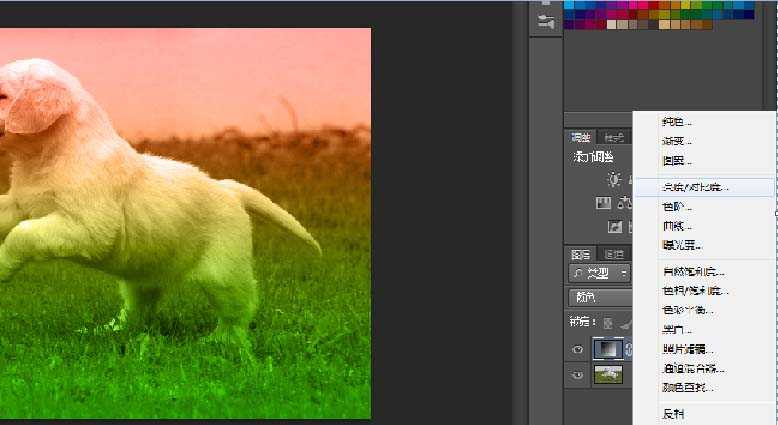Switch to the 图层 panel tab
The image size is (778, 425).
click(x=580, y=254)
